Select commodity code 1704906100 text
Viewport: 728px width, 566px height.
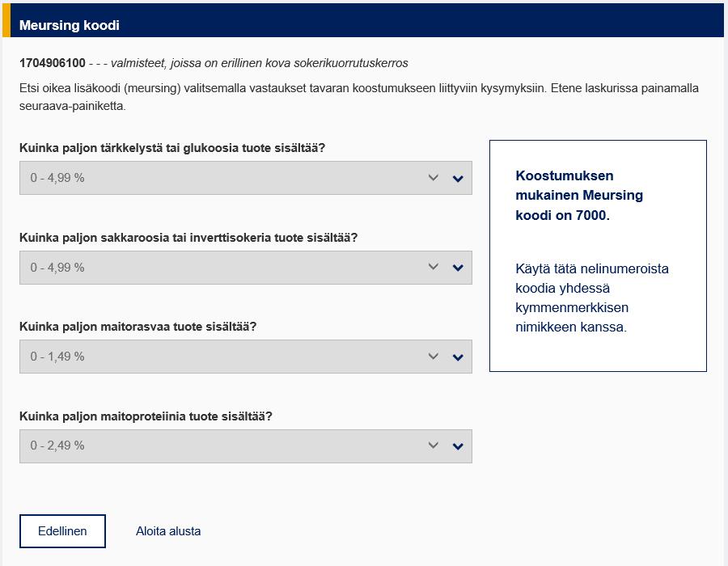(53, 63)
